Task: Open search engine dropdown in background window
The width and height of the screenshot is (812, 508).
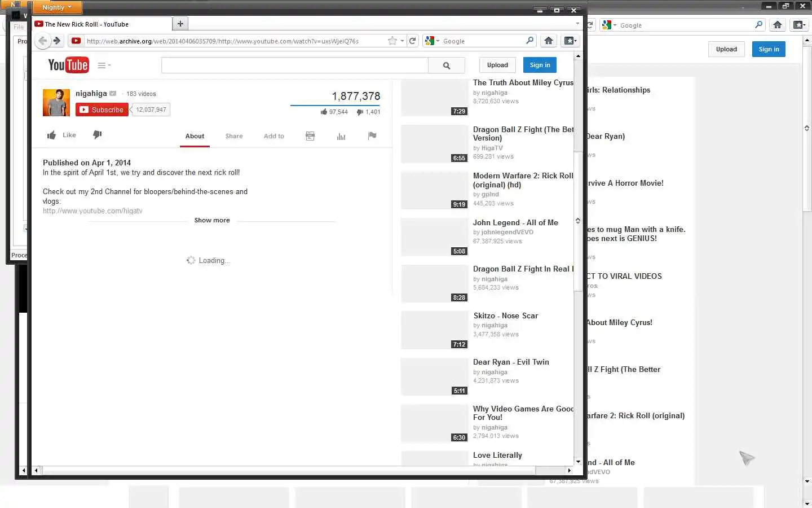Action: [615, 25]
